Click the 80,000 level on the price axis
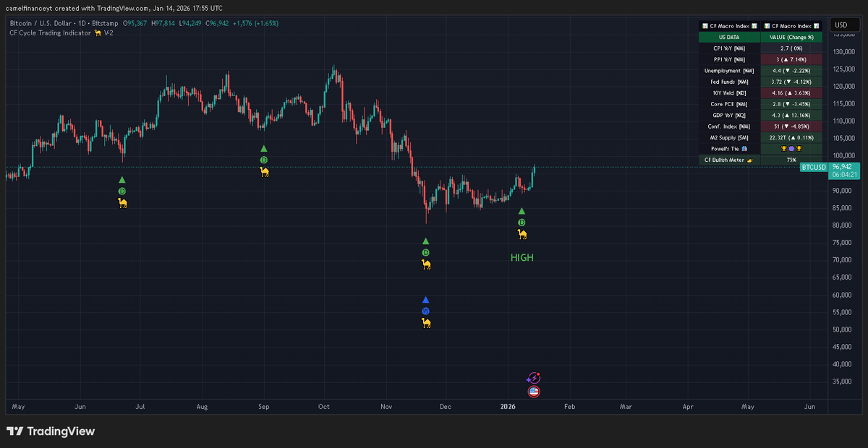Viewport: 868px width, 448px height. click(843, 225)
